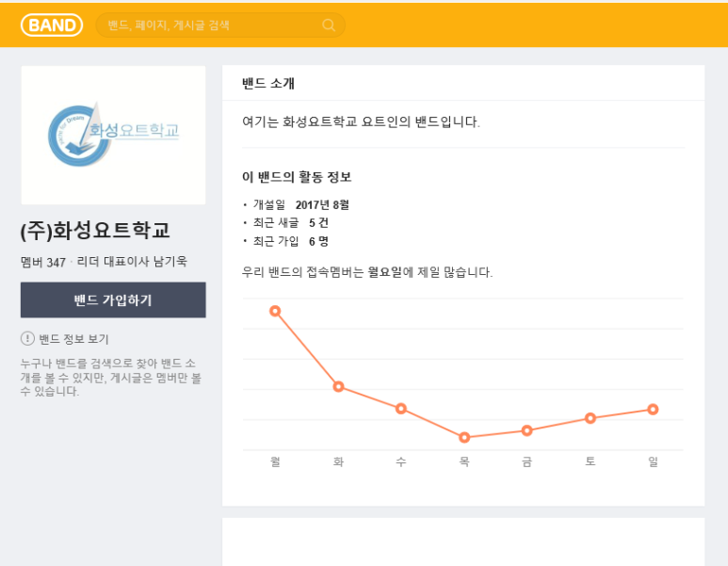
Task: Click the Tuesday (화) chart data point
Action: (x=338, y=386)
